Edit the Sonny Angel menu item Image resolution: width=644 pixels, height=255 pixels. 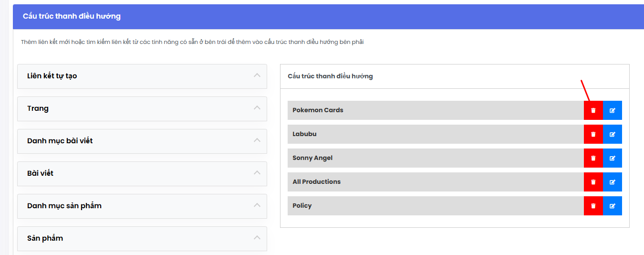[613, 158]
